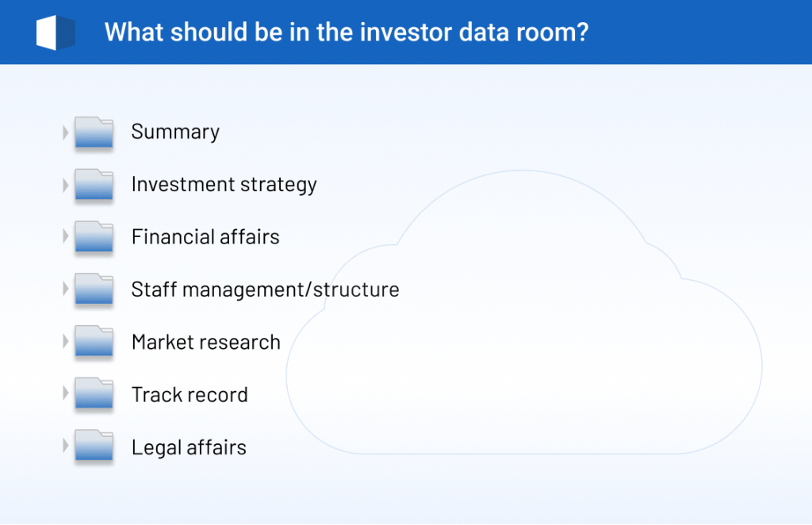Select the Legal affairs folder icon
Screen dimensions: 812x525
(x=94, y=447)
